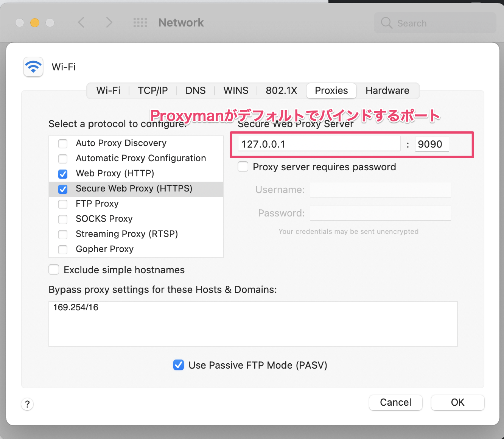Image resolution: width=504 pixels, height=439 pixels.
Task: Click the back arrow in Network toolbar
Action: pos(81,22)
